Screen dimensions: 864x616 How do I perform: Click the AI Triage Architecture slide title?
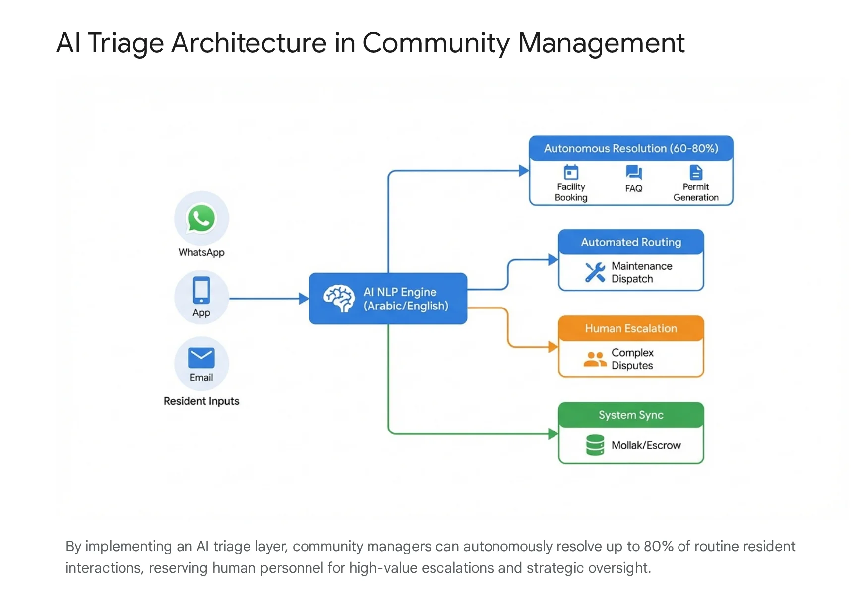(370, 43)
